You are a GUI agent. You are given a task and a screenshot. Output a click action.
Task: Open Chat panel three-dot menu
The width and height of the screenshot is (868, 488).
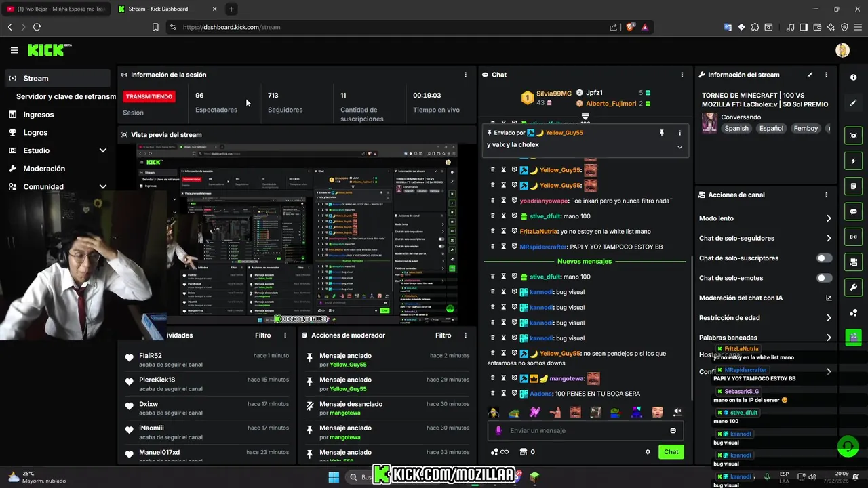(682, 75)
